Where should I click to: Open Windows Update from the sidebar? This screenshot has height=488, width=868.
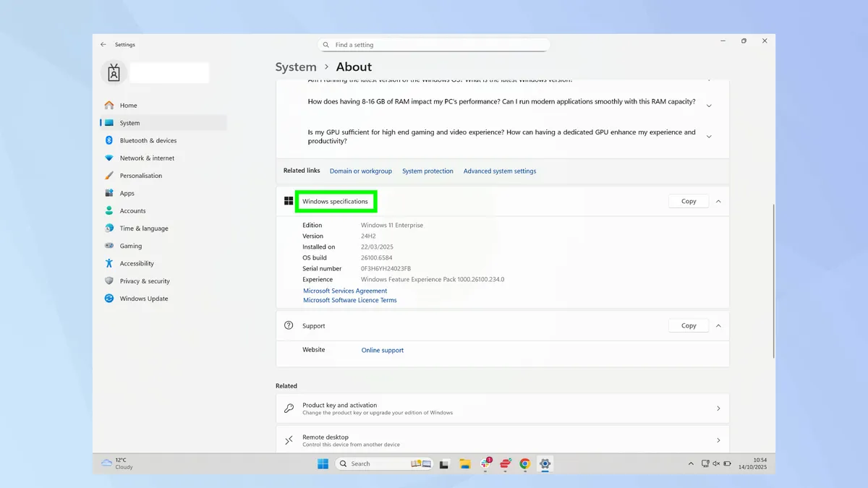143,298
